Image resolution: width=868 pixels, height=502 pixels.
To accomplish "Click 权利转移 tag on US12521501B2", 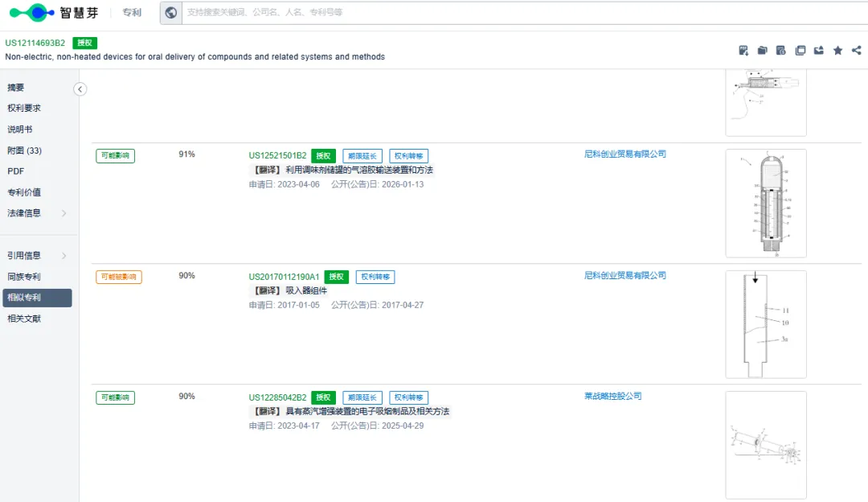I will (x=408, y=156).
